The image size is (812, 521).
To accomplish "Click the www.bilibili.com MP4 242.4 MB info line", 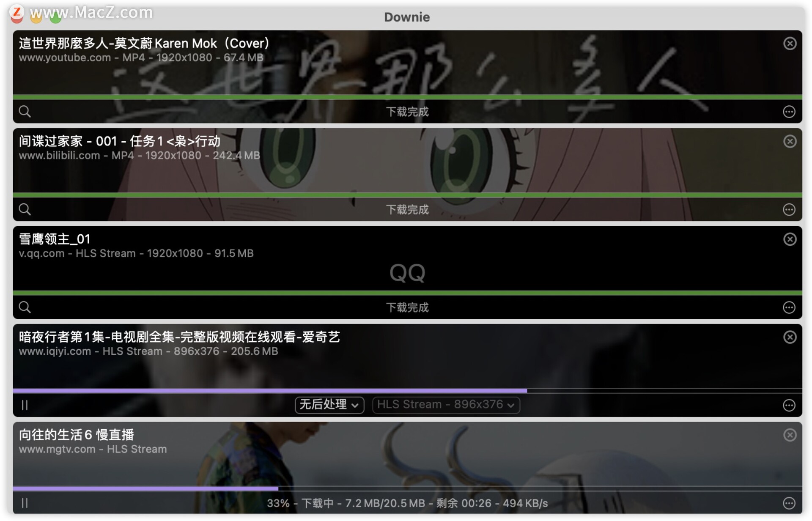I will [x=140, y=155].
